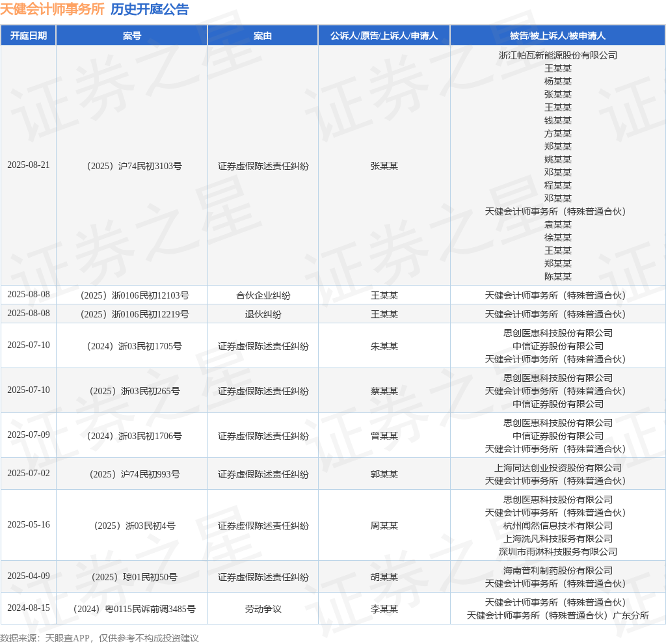666x644 pixels.
Task: Click date cell 2025-05-16
Action: click(x=29, y=524)
